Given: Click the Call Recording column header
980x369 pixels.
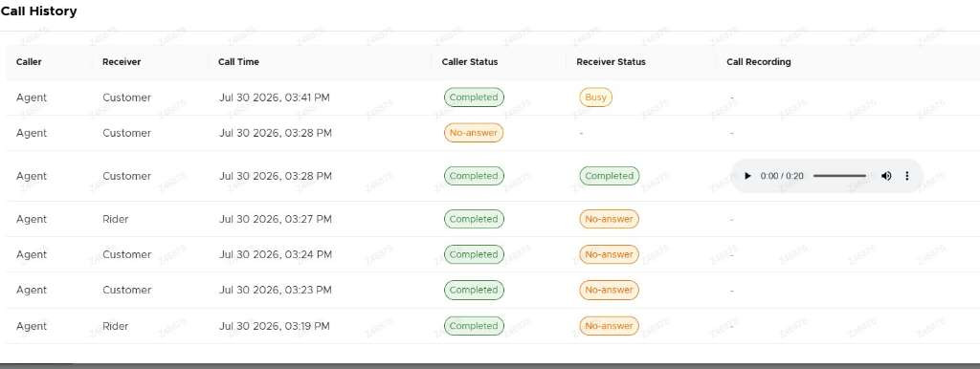Looking at the screenshot, I should click(x=758, y=62).
